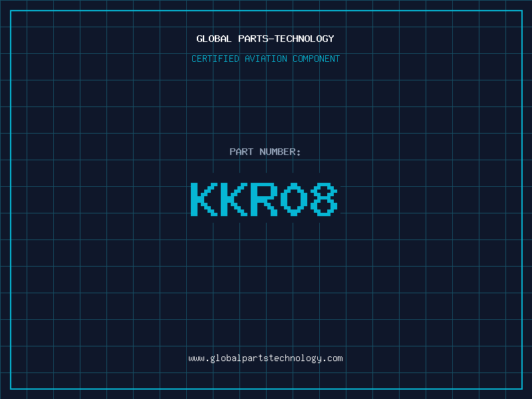Click the .com ending of the URL
This screenshot has height=399, width=532.
(x=332, y=358)
